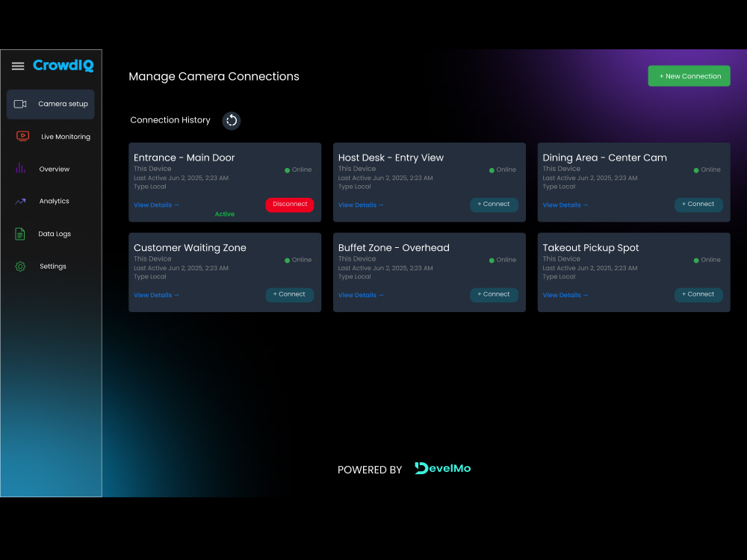This screenshot has height=560, width=747.
Task: Click This Device on Buffet Zone card
Action: tap(357, 259)
